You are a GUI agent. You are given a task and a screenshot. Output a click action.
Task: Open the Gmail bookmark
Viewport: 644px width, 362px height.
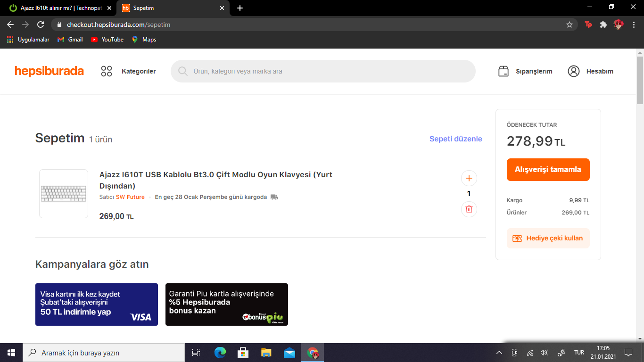tap(70, 40)
